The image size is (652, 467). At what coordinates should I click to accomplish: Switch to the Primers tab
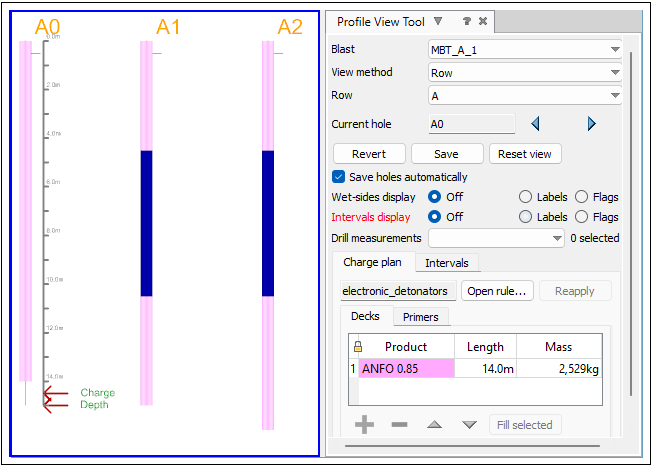point(421,317)
